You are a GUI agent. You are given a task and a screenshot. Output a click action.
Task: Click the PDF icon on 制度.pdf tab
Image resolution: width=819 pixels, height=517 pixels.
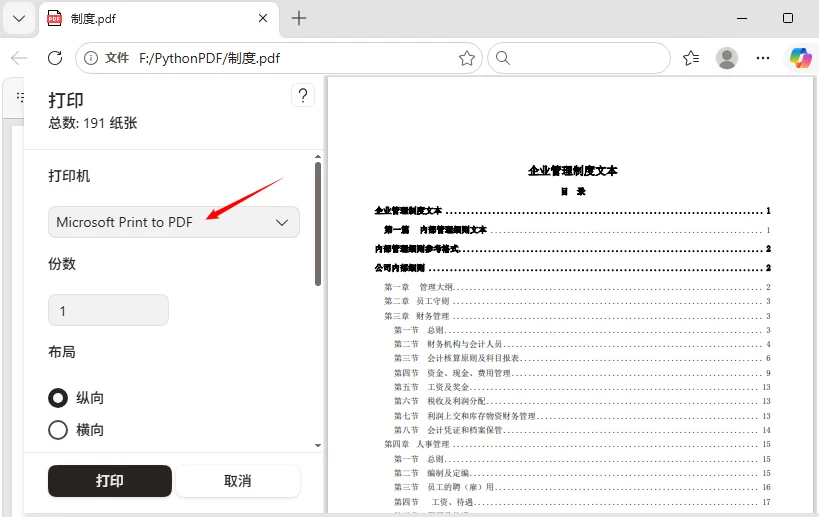tap(54, 19)
